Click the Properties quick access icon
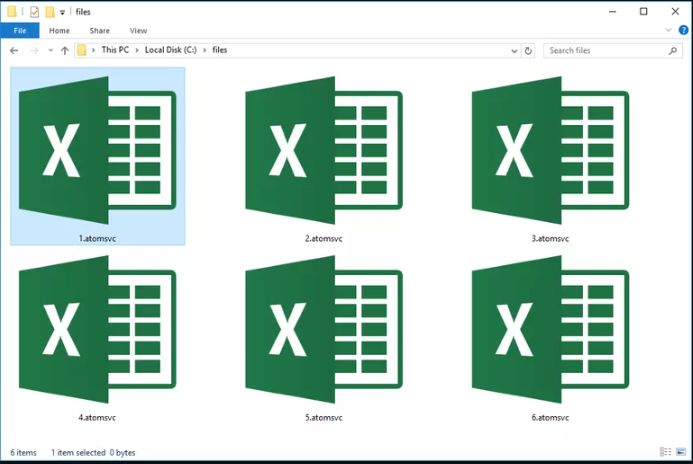 click(x=34, y=12)
